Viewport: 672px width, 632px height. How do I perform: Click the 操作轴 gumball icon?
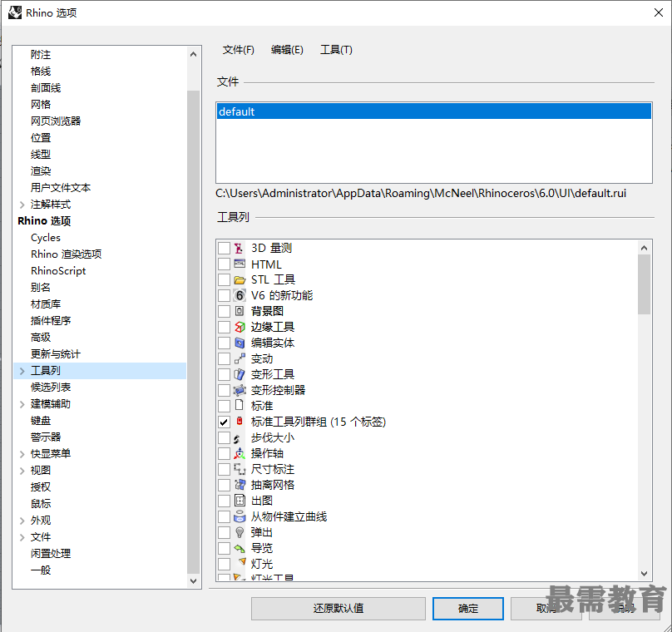[240, 453]
